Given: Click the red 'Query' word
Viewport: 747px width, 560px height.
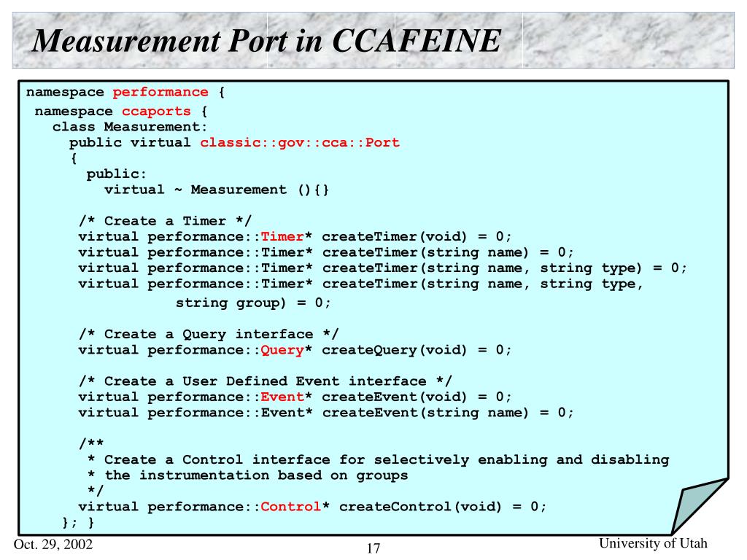Looking at the screenshot, I should click(282, 350).
